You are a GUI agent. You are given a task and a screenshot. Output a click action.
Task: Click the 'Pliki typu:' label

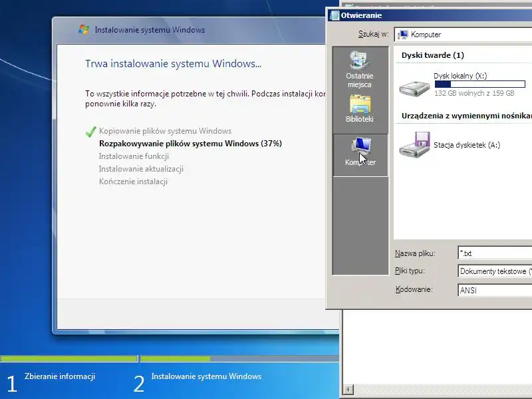pos(410,271)
